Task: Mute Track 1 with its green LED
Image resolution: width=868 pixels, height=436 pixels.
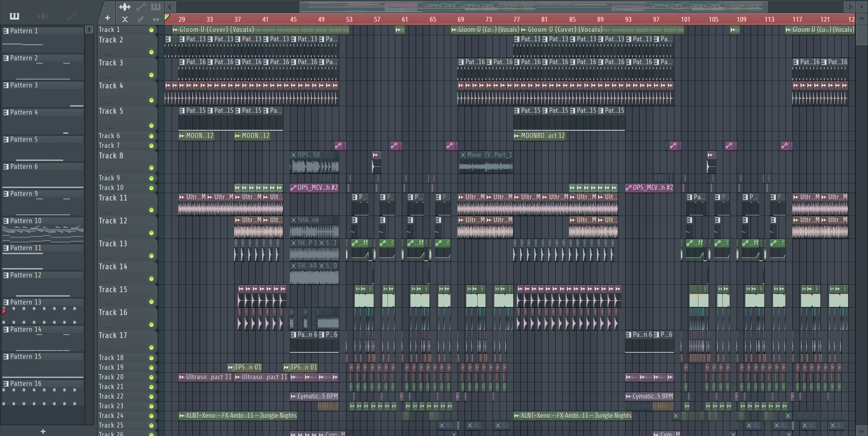Action: pyautogui.click(x=152, y=30)
